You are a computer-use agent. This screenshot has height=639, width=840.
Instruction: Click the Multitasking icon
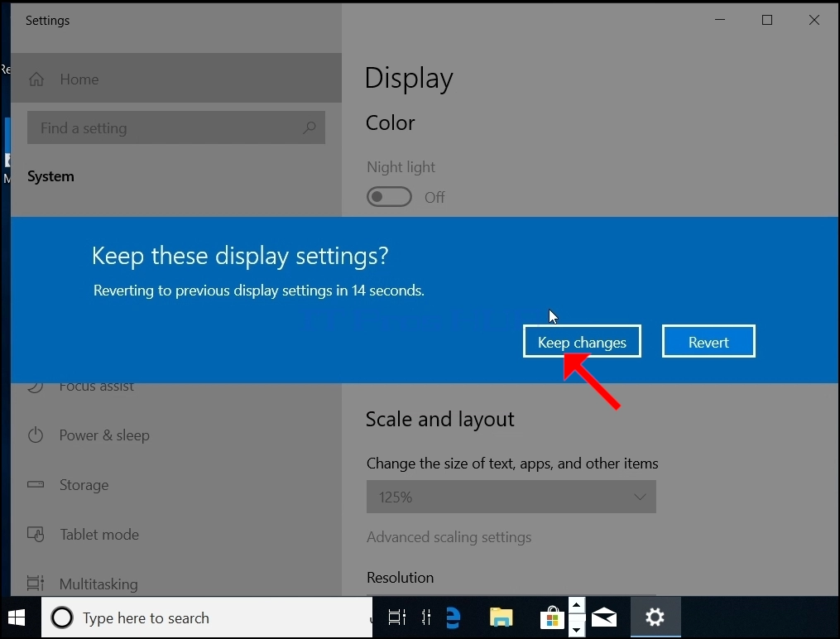(x=36, y=584)
